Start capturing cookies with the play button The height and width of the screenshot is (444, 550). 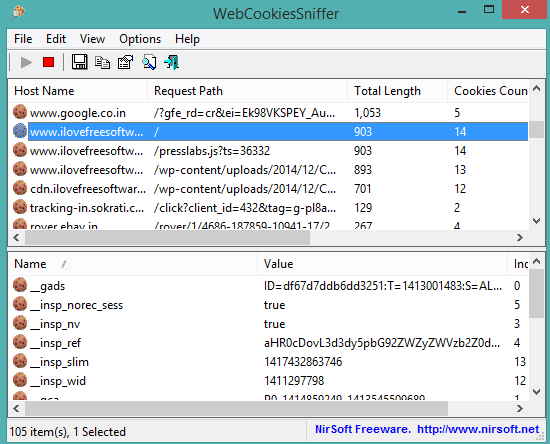(26, 63)
